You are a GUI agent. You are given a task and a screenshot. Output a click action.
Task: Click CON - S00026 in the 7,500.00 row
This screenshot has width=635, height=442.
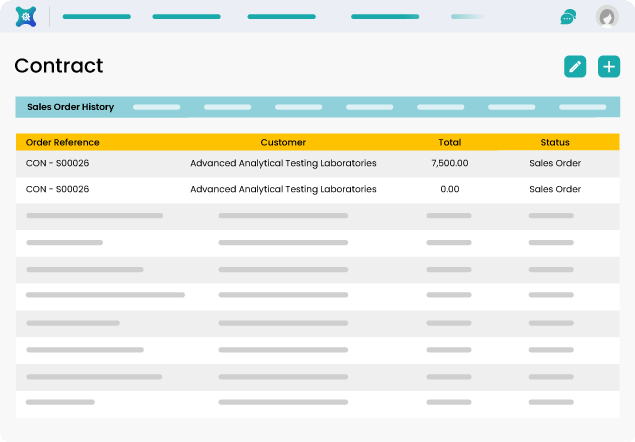57,163
